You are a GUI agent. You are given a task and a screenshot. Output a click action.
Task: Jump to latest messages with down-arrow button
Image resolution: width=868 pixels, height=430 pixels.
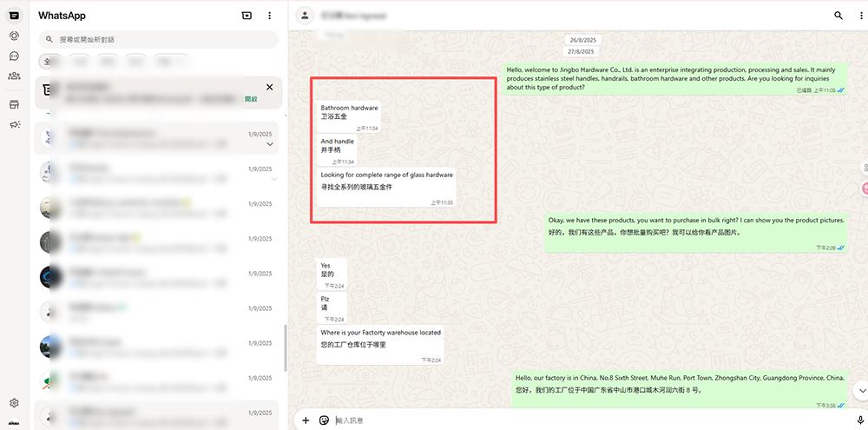861,391
